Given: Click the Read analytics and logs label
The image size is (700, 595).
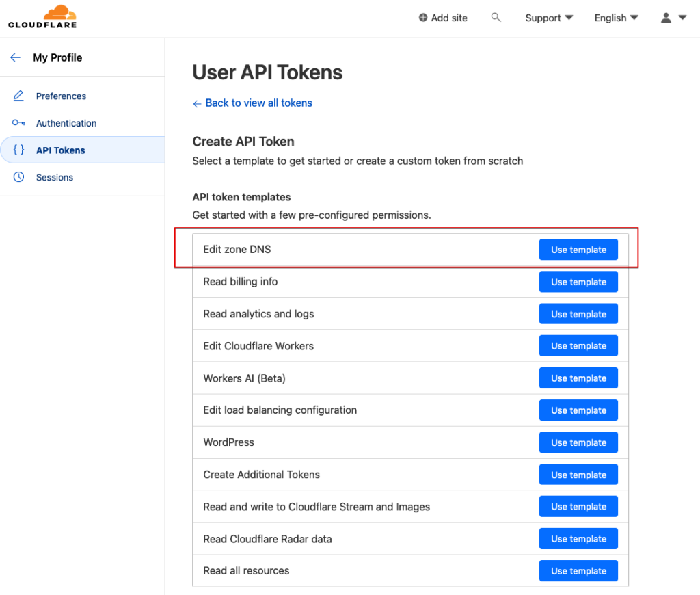Looking at the screenshot, I should point(258,314).
